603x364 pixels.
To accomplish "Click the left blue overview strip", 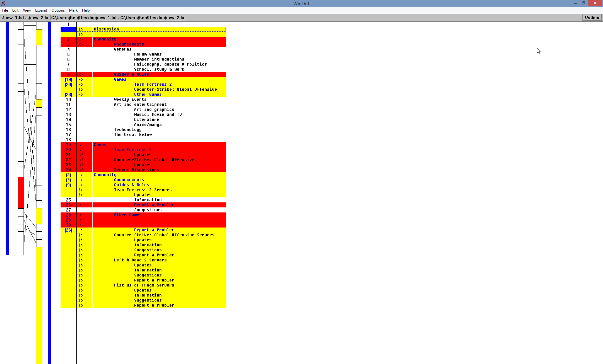I will coord(7,138).
